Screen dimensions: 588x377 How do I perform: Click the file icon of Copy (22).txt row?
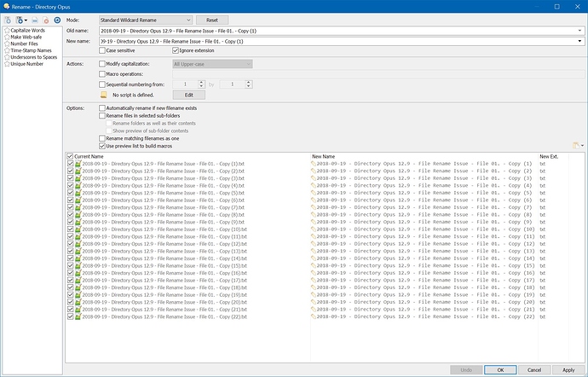coord(78,317)
